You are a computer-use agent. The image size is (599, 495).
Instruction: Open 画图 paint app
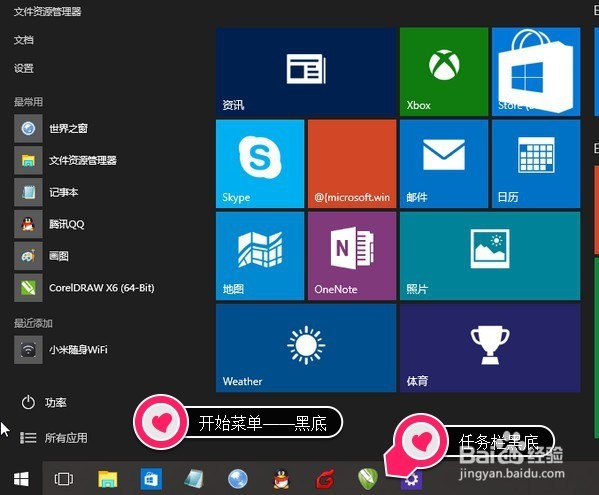click(x=42, y=256)
